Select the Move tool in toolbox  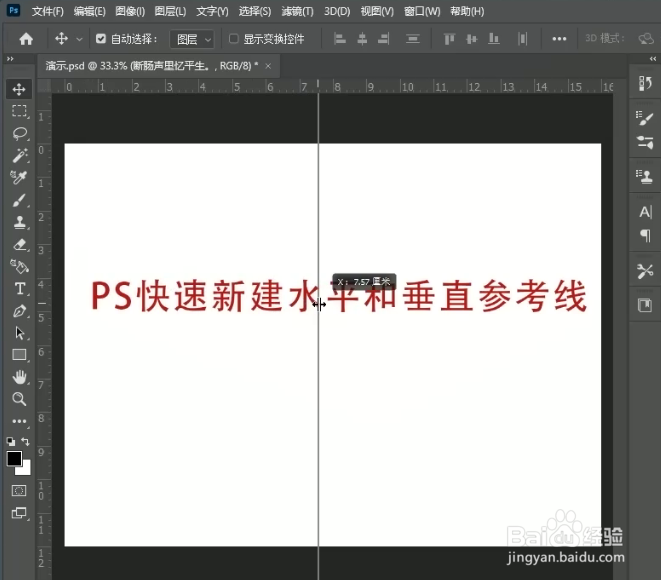[x=19, y=89]
